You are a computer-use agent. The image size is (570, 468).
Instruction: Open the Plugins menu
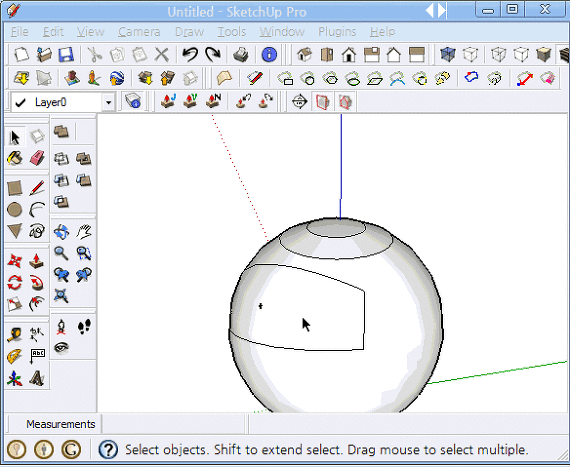(337, 32)
